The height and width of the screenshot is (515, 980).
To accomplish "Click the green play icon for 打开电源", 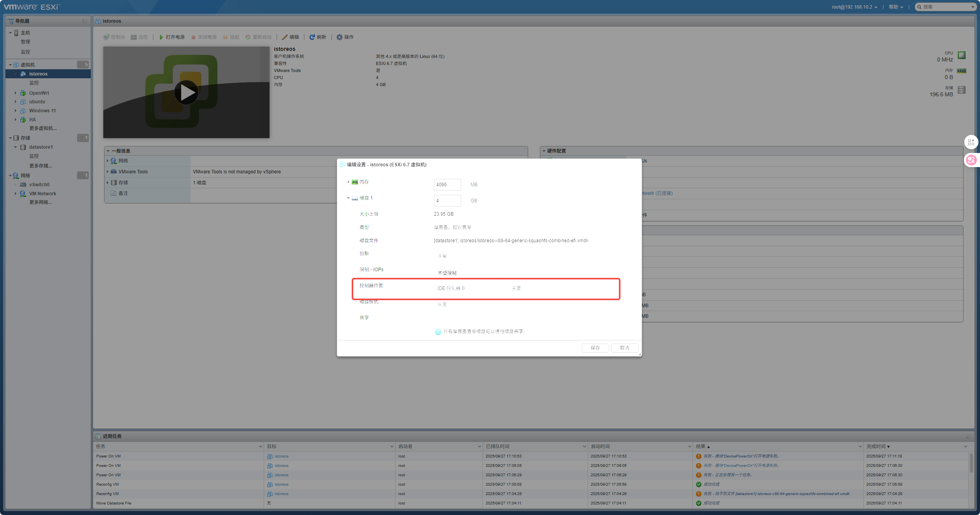I will pos(161,37).
